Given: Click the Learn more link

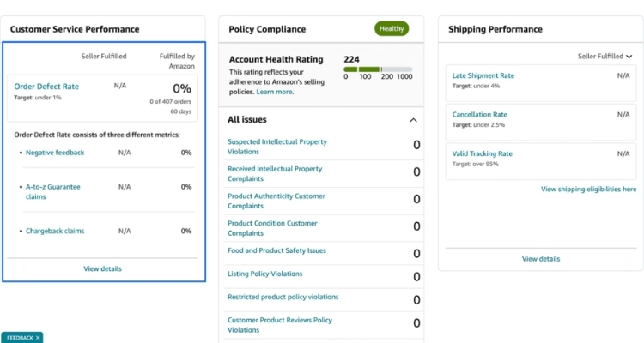Looking at the screenshot, I should click(274, 92).
